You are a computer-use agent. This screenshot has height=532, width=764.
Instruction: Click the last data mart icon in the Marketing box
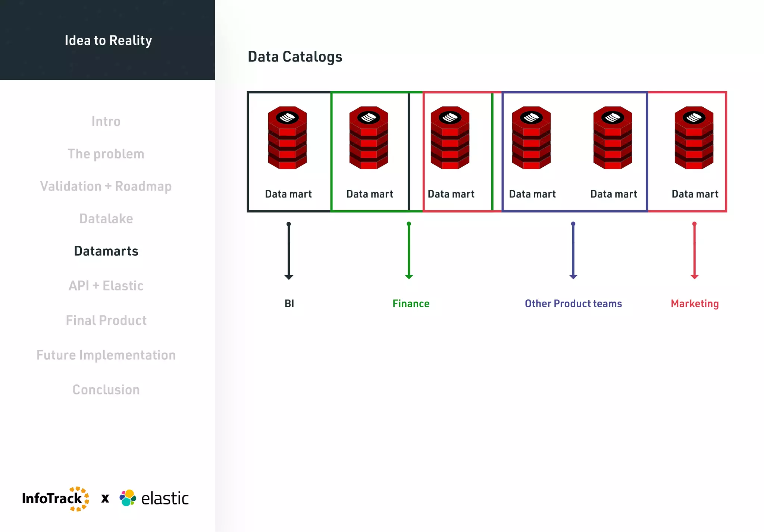[694, 138]
